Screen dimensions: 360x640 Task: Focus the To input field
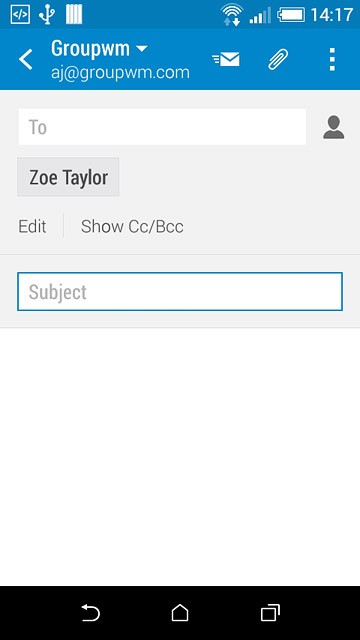click(162, 127)
